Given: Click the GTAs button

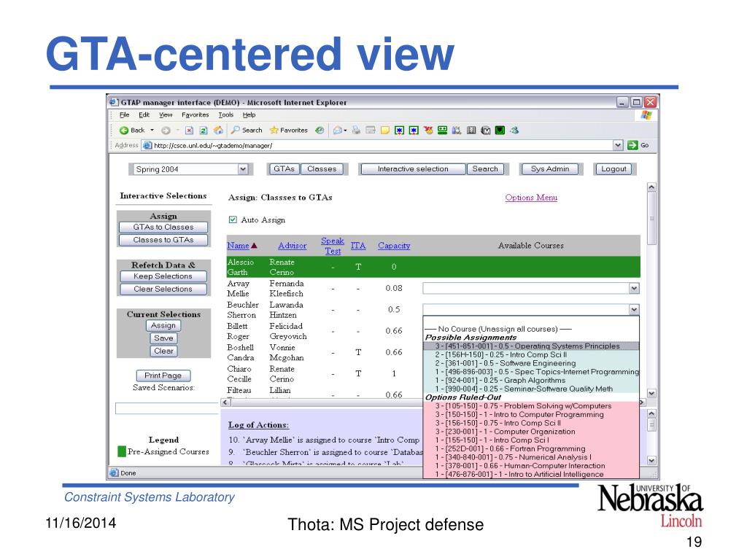Looking at the screenshot, I should point(284,169).
